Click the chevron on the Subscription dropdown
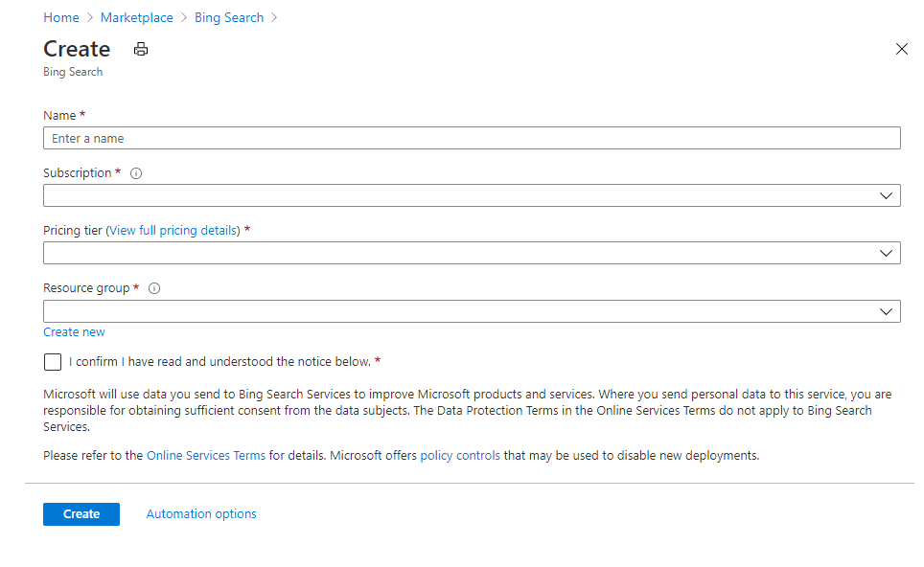The image size is (924, 567). pyautogui.click(x=887, y=195)
